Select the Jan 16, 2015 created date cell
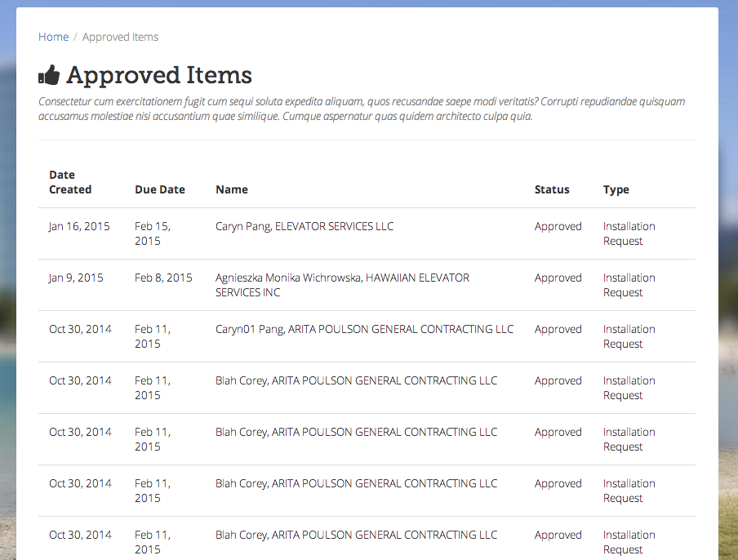Viewport: 738px width, 560px height. pos(79,226)
